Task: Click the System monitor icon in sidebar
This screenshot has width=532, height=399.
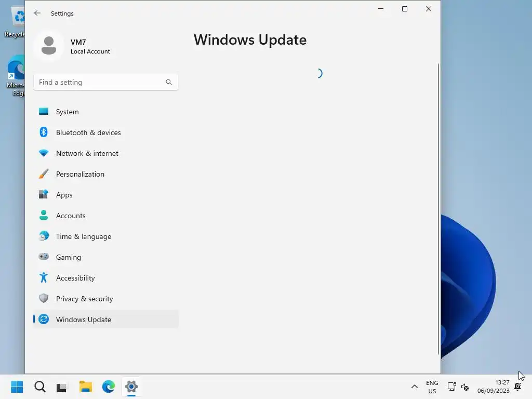Action: coord(44,112)
